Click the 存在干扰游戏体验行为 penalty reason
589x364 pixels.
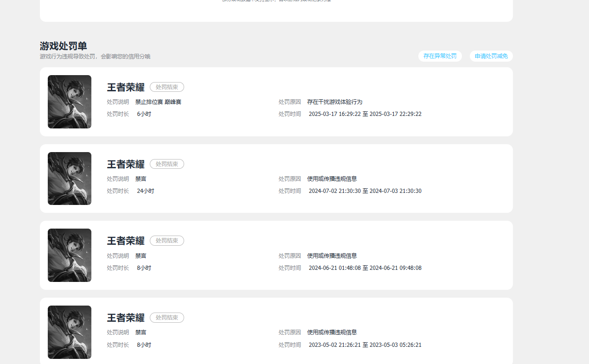(335, 102)
